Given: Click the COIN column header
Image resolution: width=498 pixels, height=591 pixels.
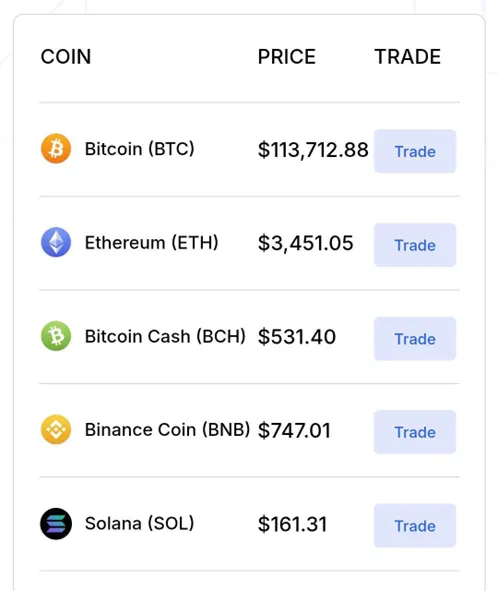Looking at the screenshot, I should 66,57.
